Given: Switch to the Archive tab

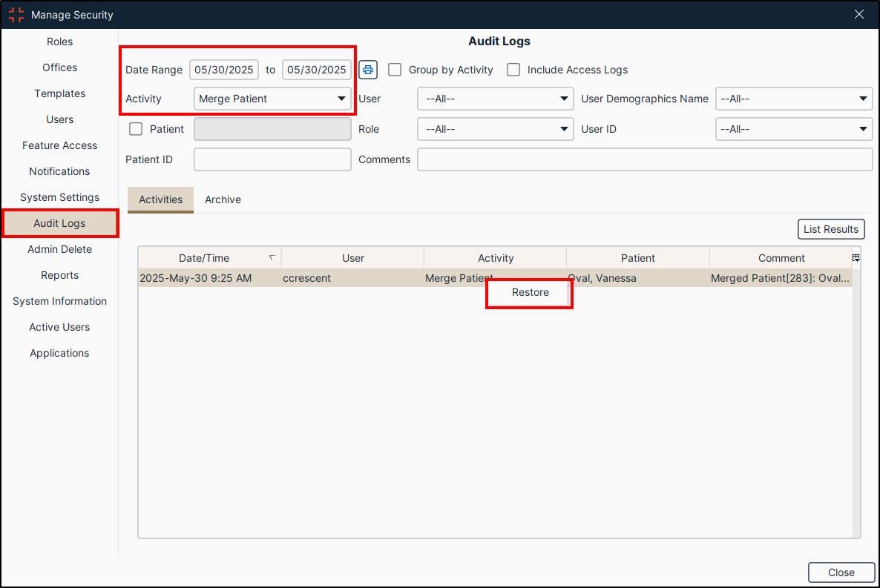Looking at the screenshot, I should [223, 199].
